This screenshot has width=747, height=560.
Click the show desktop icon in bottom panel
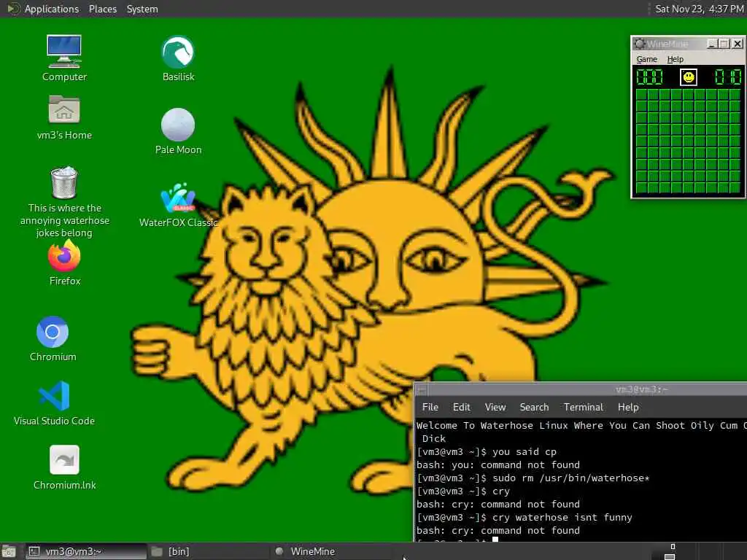9,552
